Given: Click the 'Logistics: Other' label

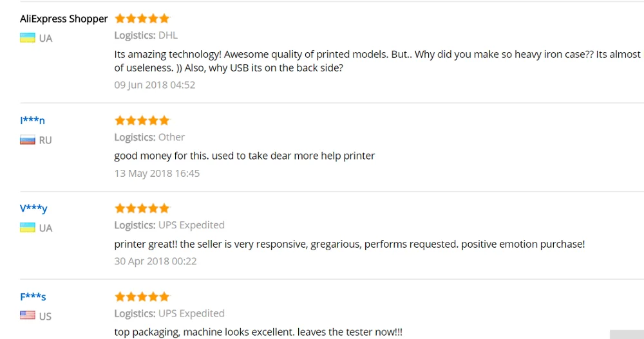Looking at the screenshot, I should [x=149, y=137].
